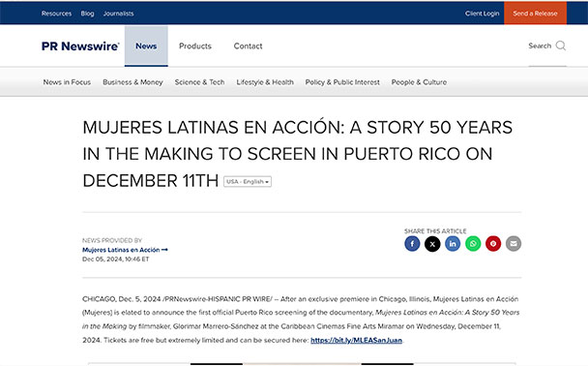
Task: Open the USA - English language dropdown
Action: coord(248,181)
